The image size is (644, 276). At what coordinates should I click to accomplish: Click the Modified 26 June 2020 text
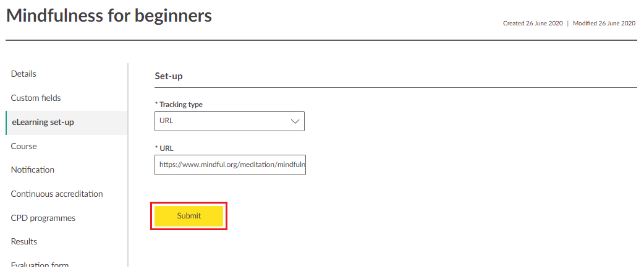pos(604,24)
